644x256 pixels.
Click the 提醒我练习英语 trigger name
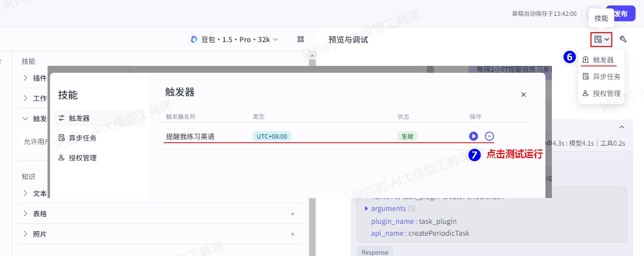point(190,137)
